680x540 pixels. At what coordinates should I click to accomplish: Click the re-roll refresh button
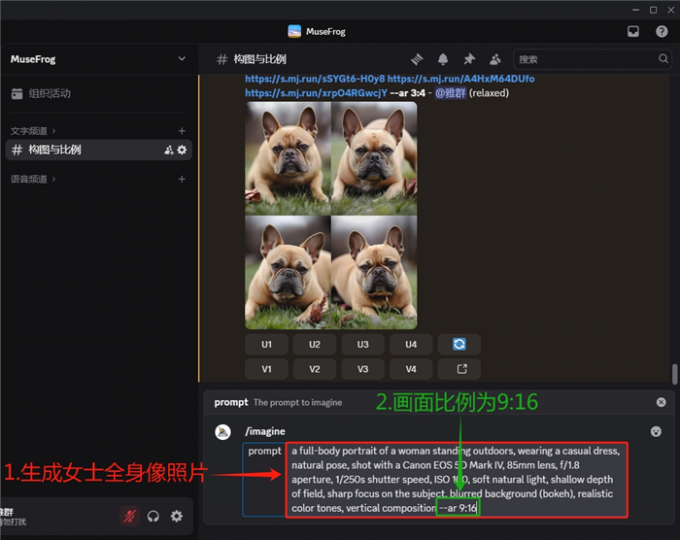coord(459,344)
